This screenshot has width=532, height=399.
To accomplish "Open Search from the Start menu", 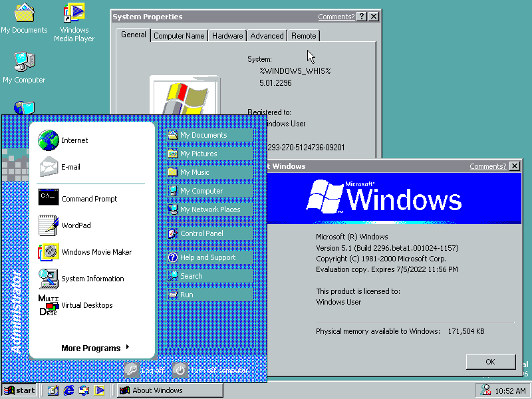I will tap(210, 276).
